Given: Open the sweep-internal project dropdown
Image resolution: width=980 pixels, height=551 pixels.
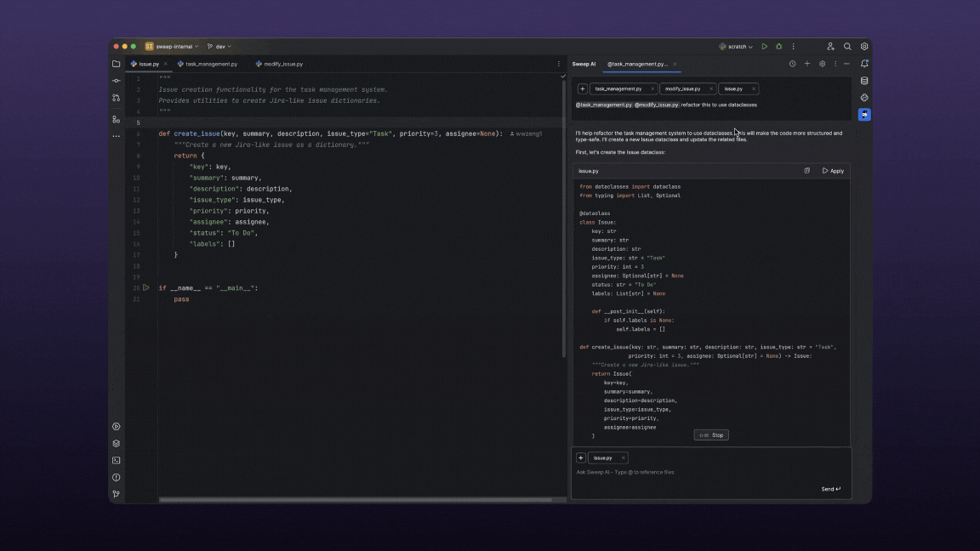Looking at the screenshot, I should tap(172, 46).
